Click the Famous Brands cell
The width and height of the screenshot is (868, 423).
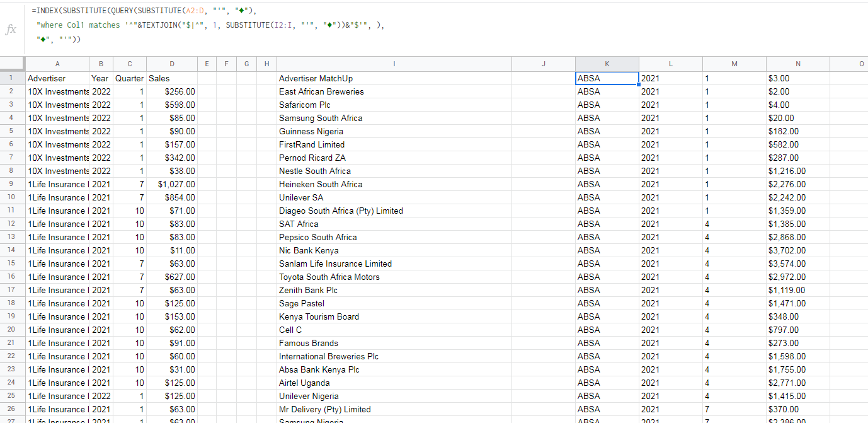click(x=394, y=343)
